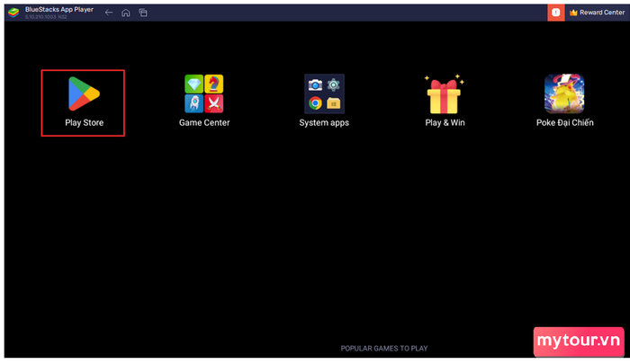Select the Popular Games To Play heading
630x364 pixels.
pos(384,349)
